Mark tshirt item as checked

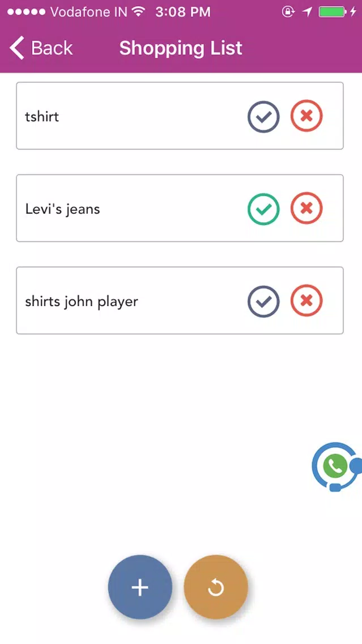[263, 117]
